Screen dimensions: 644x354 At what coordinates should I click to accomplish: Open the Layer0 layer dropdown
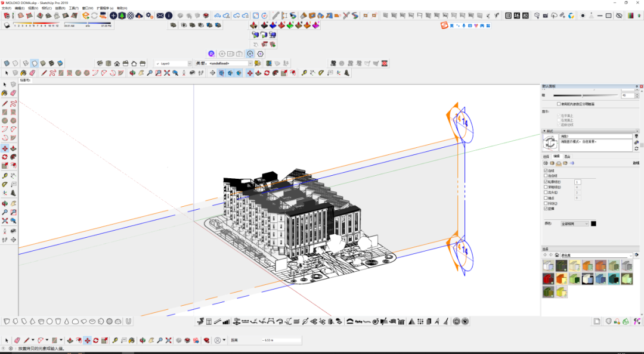point(173,63)
